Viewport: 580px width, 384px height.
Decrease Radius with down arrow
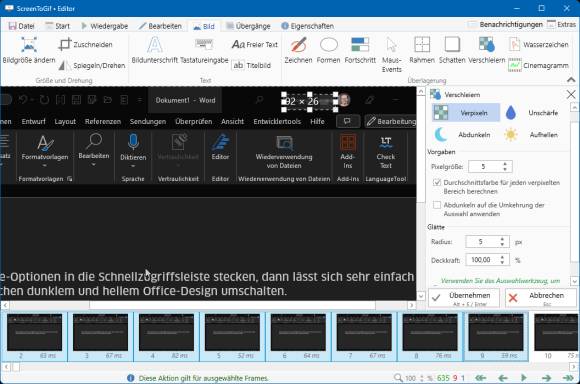tap(502, 245)
